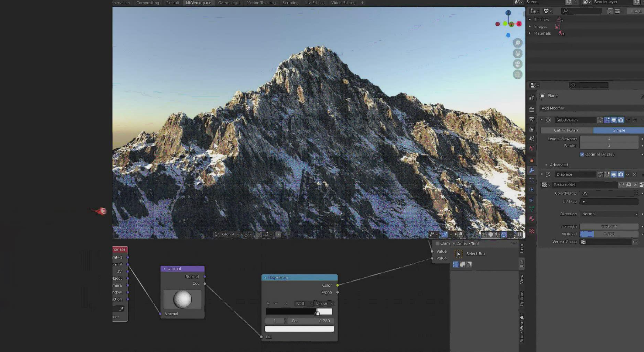644x352 pixels.
Task: Toggle Subdivision modifier edit mode display
Action: pos(607,120)
